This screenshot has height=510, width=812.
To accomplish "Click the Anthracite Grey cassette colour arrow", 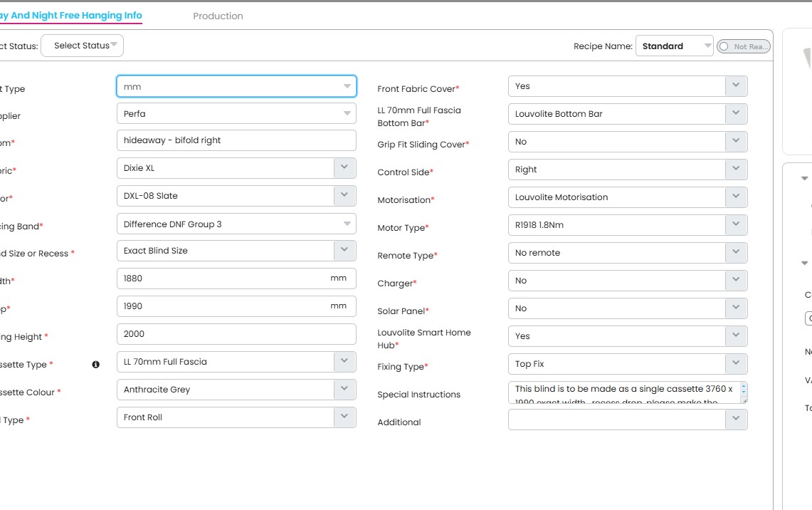I will click(344, 390).
